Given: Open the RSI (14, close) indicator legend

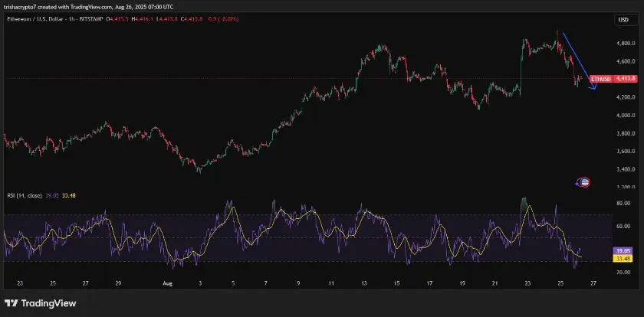Looking at the screenshot, I should (x=23, y=195).
